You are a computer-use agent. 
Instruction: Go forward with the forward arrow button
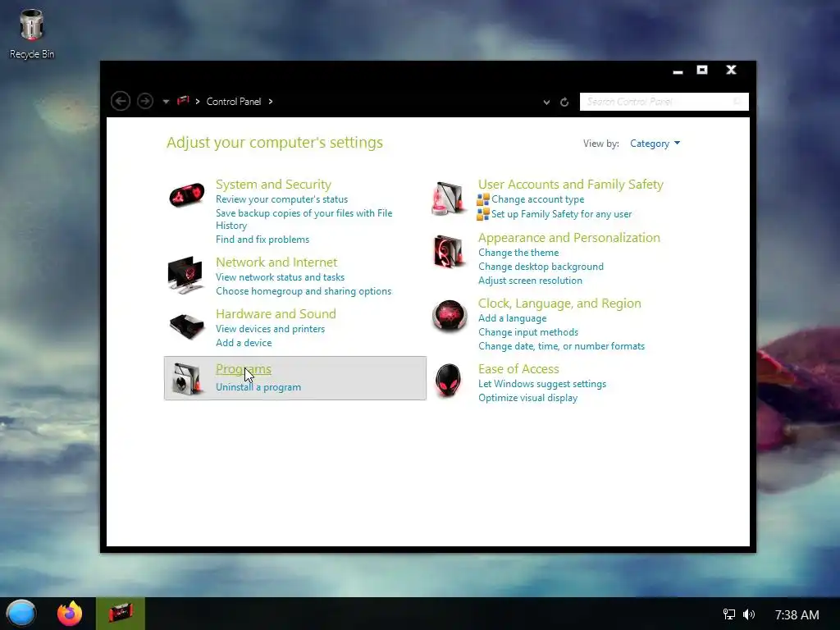pos(145,101)
